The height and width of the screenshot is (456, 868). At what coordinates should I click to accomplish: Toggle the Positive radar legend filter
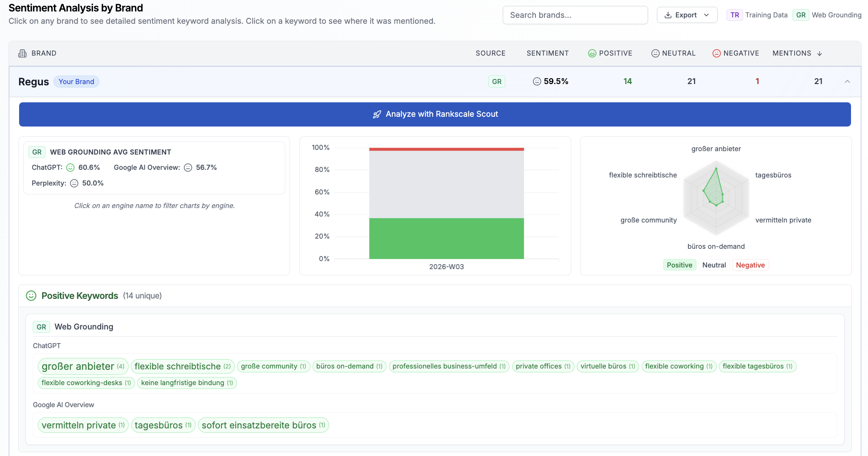tap(679, 265)
